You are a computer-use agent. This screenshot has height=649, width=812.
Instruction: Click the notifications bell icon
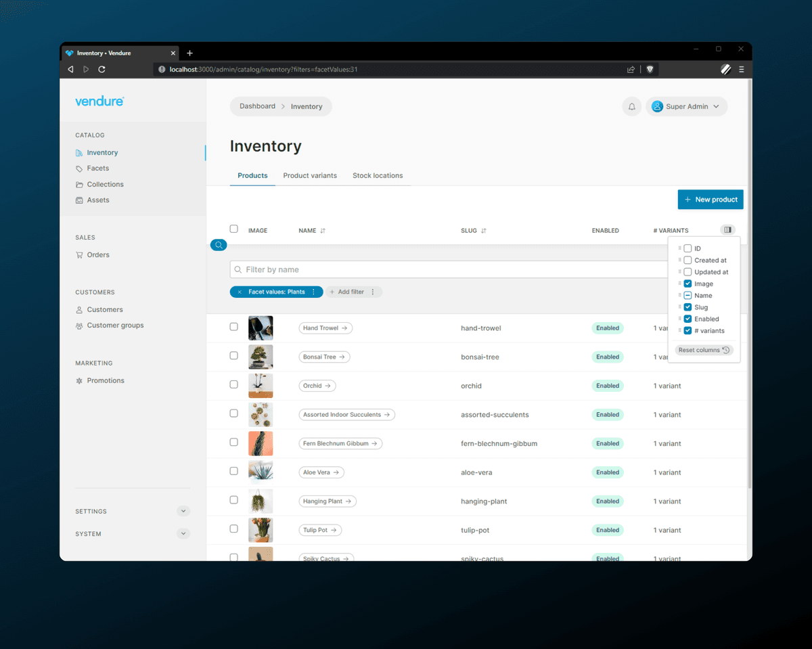pos(631,107)
